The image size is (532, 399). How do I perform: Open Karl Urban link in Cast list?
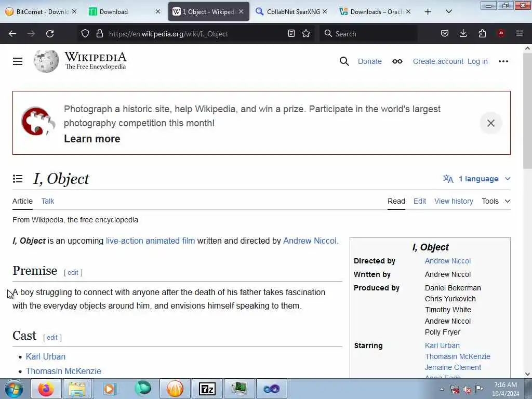pos(46,356)
